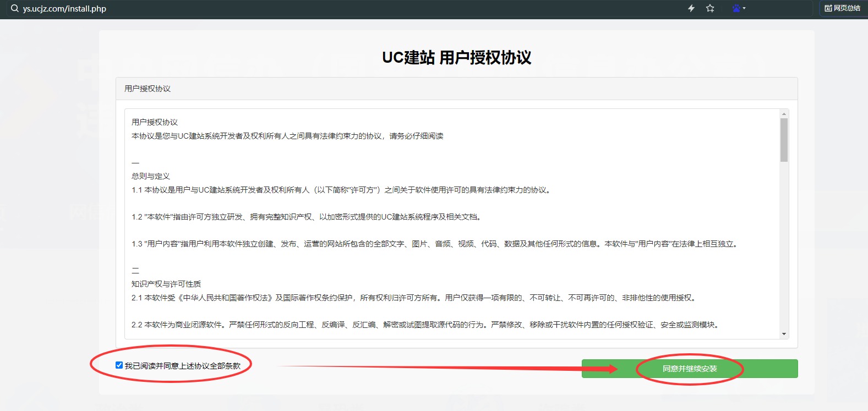This screenshot has width=868, height=411.
Task: Click the green 同意并继续安装 button
Action: [690, 369]
